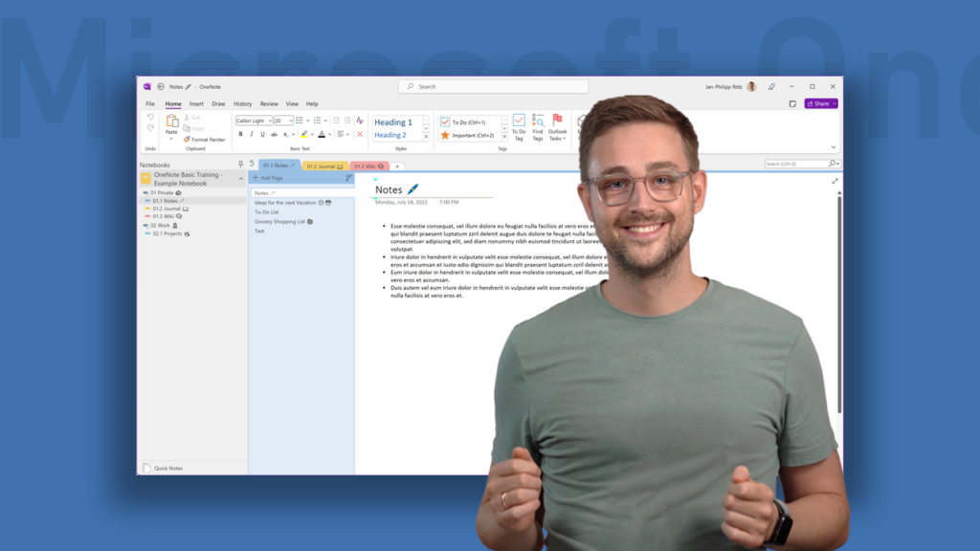Click Add Page in the page list
This screenshot has width=980, height=551.
pyautogui.click(x=268, y=178)
